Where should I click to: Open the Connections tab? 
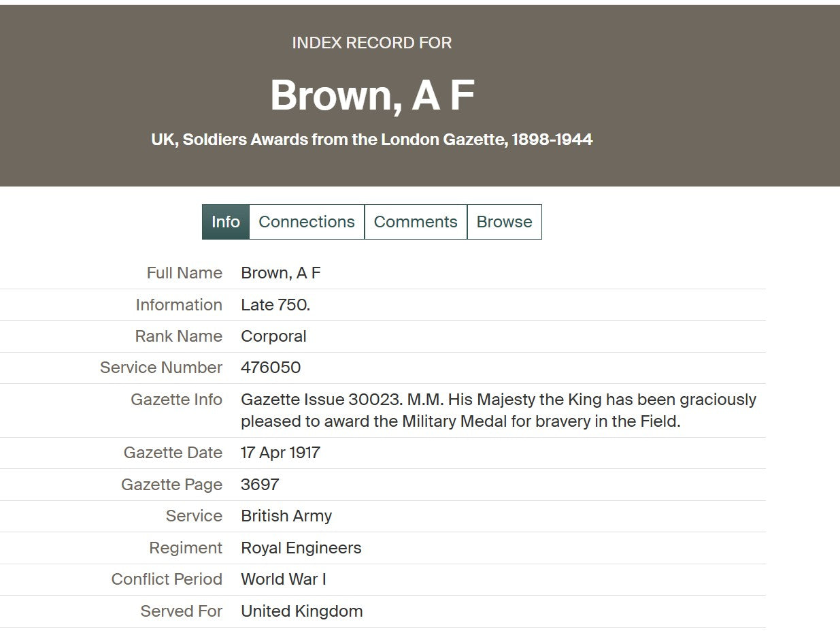click(x=307, y=222)
